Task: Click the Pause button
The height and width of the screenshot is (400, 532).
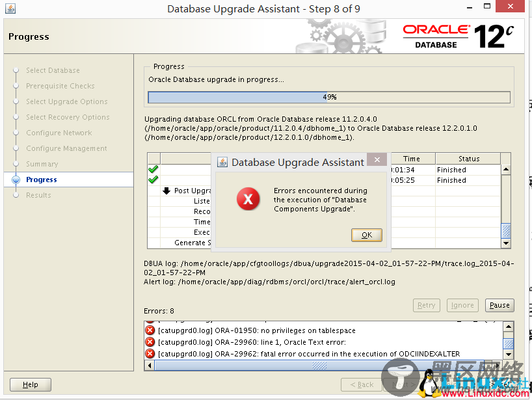Action: pyautogui.click(x=499, y=305)
